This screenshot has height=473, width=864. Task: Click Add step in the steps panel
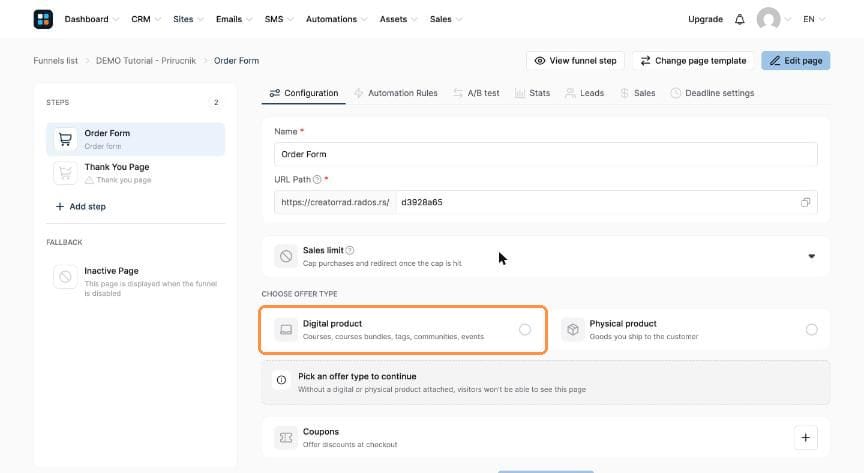click(80, 207)
